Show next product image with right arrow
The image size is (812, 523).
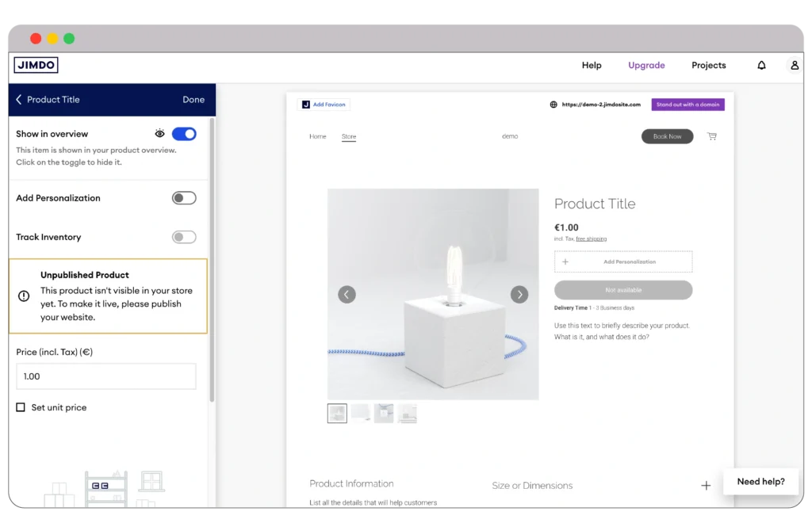pos(519,295)
